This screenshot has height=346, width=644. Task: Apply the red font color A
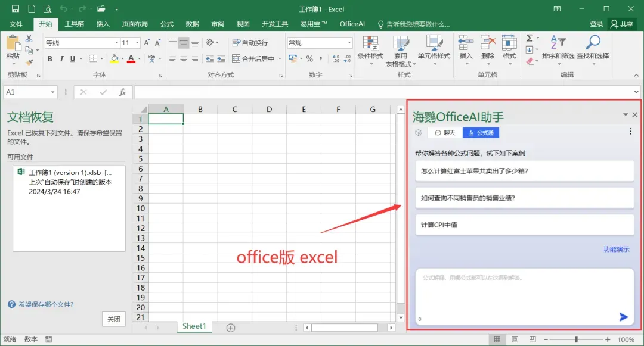131,58
